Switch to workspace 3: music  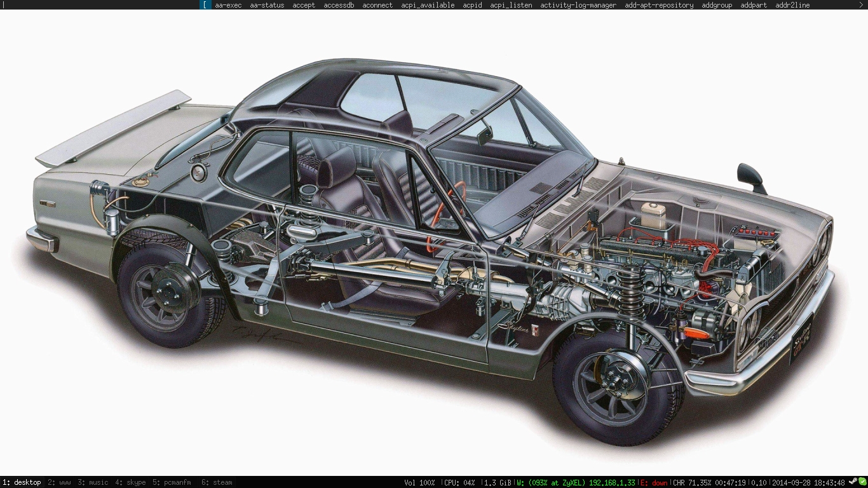[93, 482]
